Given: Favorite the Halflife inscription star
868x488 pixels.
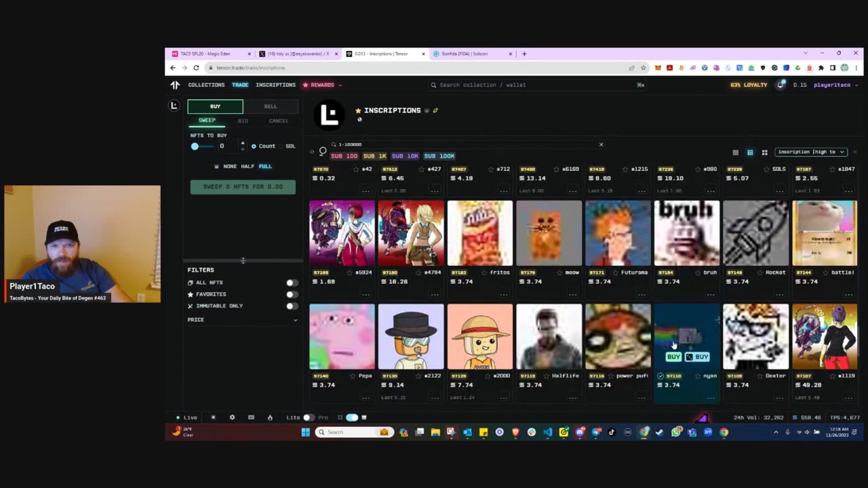Looking at the screenshot, I should pos(548,375).
